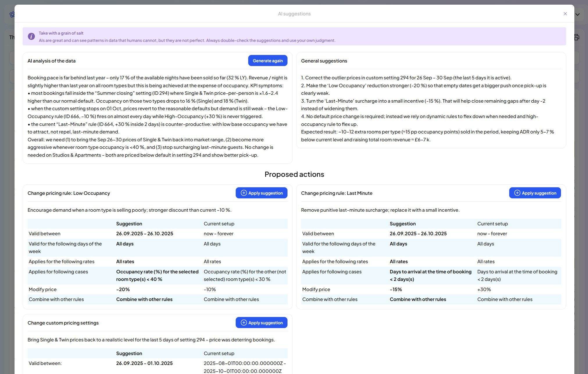Click the purple info icon in banner
Image resolution: width=588 pixels, height=374 pixels.
click(x=31, y=36)
